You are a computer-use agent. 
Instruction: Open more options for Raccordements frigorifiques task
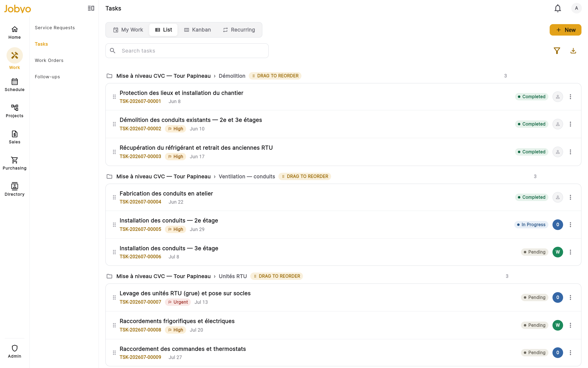click(x=570, y=325)
